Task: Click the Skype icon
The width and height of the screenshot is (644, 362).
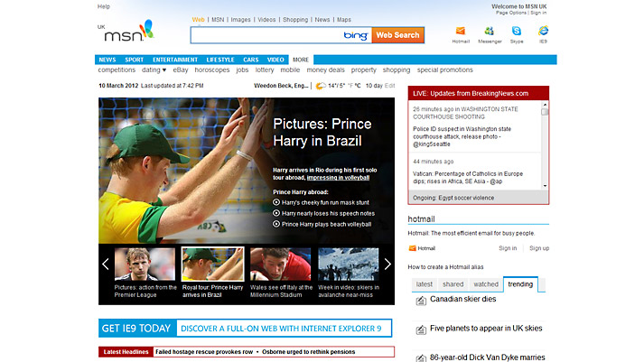Action: point(516,31)
